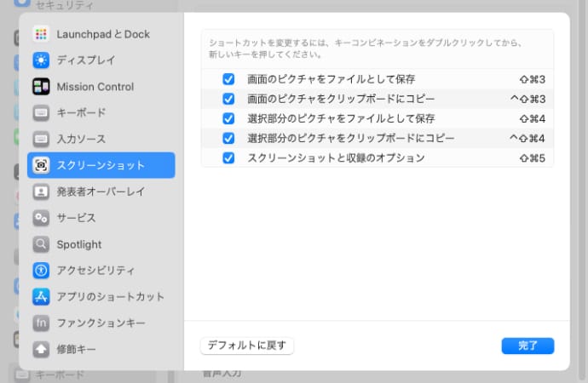Select the ディスプレイ sidebar icon

point(42,60)
